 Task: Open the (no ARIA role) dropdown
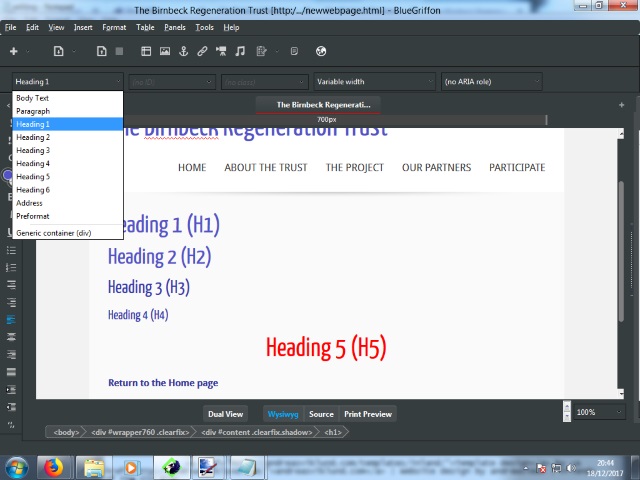click(x=492, y=82)
